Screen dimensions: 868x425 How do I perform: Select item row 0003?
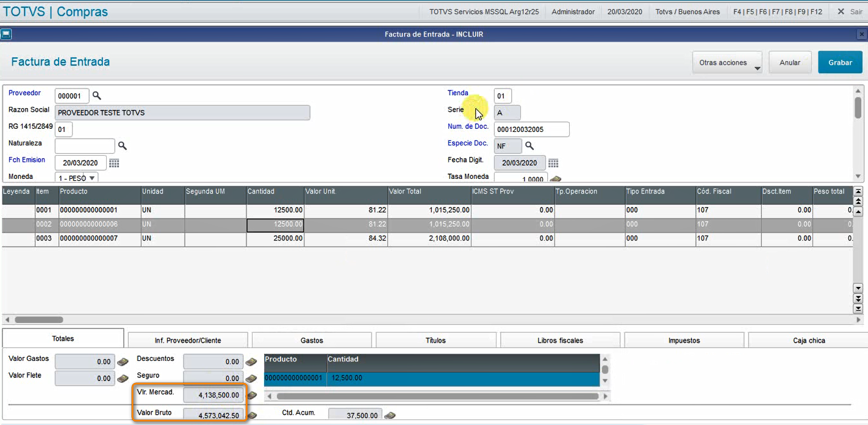coord(427,239)
